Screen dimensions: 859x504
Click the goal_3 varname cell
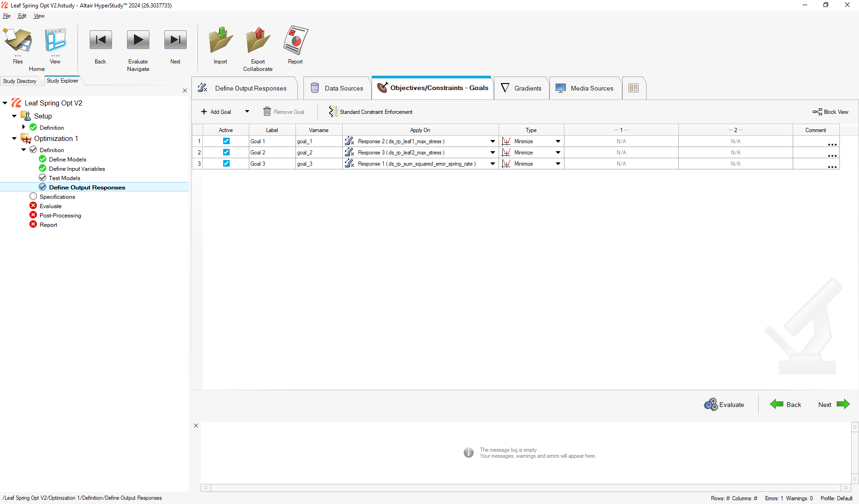coord(319,164)
